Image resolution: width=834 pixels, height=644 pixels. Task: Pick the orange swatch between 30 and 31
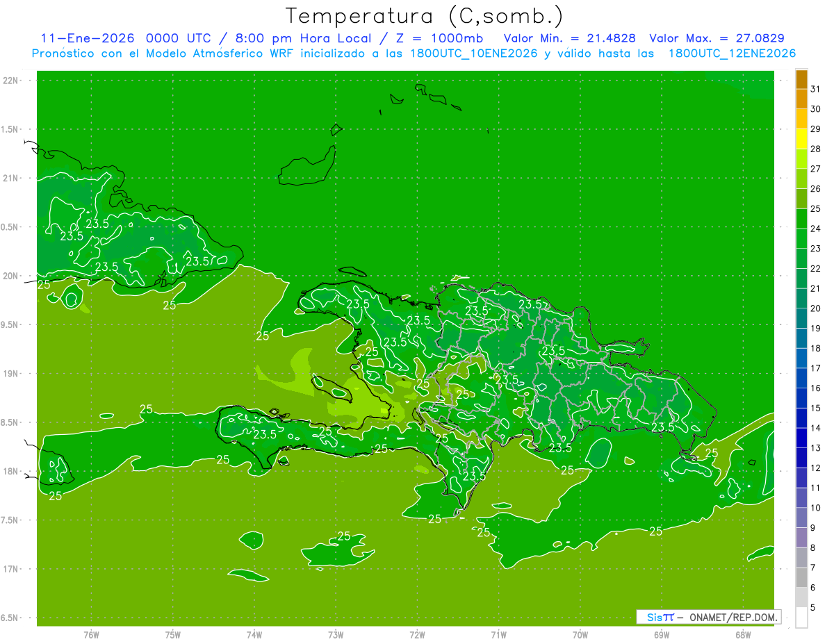[x=801, y=99]
